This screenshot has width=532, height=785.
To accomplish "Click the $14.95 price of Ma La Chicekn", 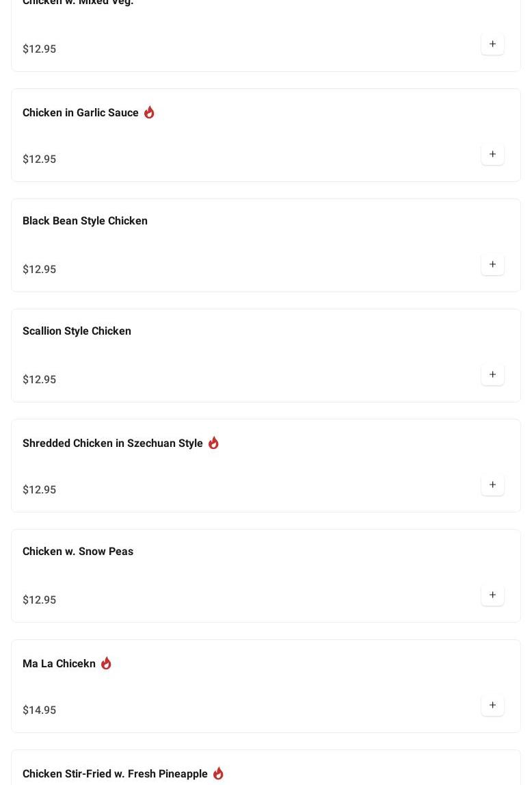I will pos(40,710).
